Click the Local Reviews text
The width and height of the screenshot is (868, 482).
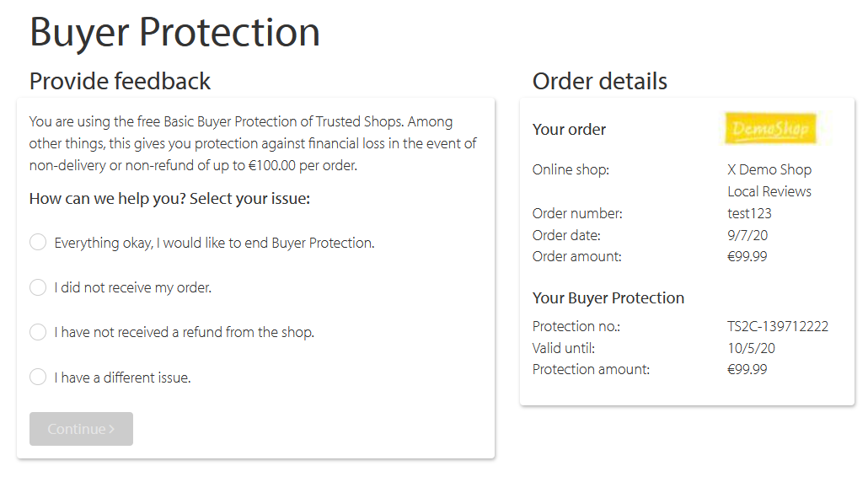pyautogui.click(x=769, y=191)
